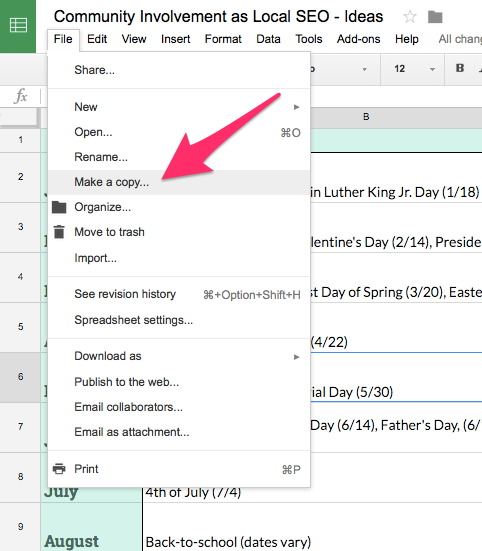Select row 8 header
Image resolution: width=482 pixels, height=551 pixels.
[x=20, y=477]
